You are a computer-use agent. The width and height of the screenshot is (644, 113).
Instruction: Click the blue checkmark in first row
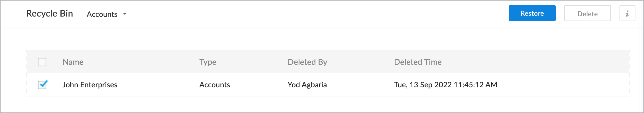[43, 84]
